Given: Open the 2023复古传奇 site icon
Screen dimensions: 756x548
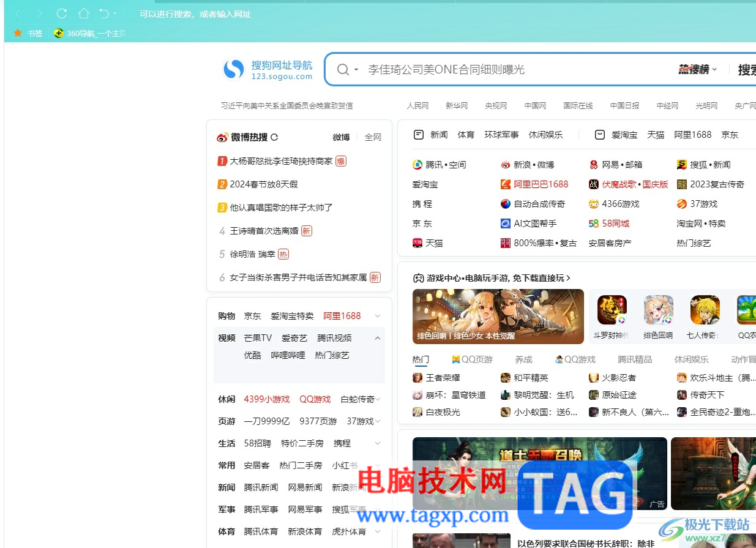Looking at the screenshot, I should [682, 184].
